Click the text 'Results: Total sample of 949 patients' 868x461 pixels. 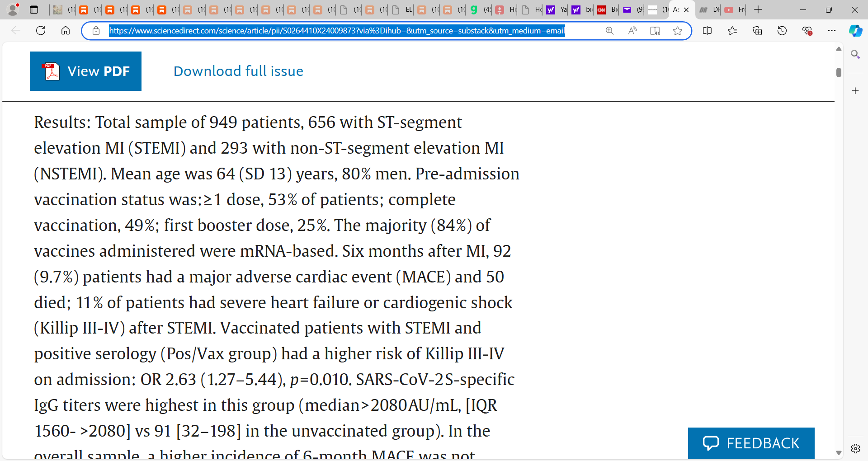coord(168,122)
